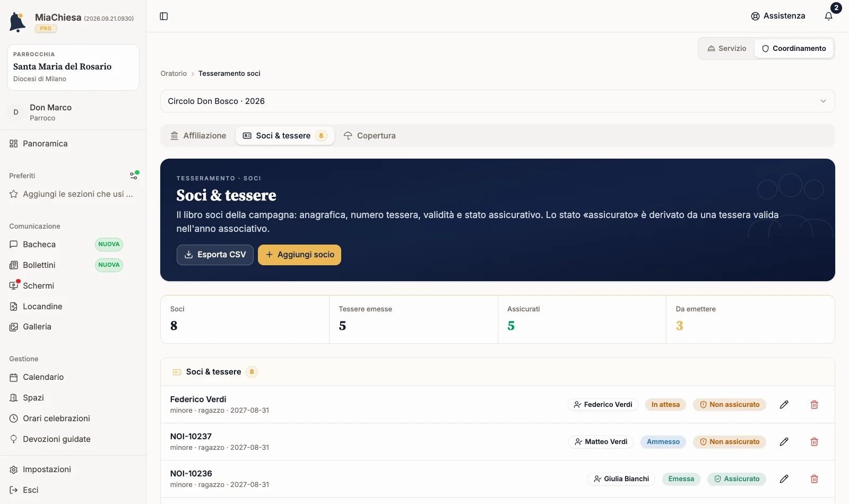The height and width of the screenshot is (504, 849).
Task: Click the Don Marco avatar initial
Action: (x=16, y=112)
